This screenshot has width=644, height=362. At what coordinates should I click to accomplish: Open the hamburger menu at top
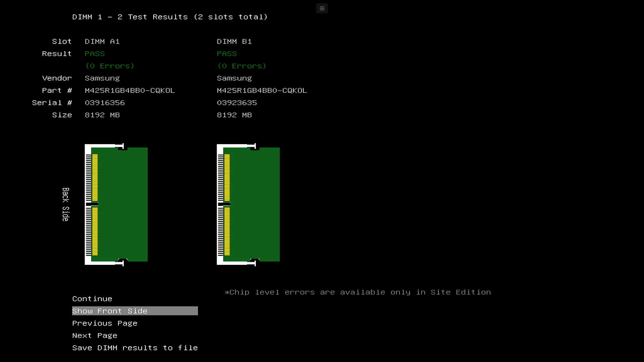322,8
